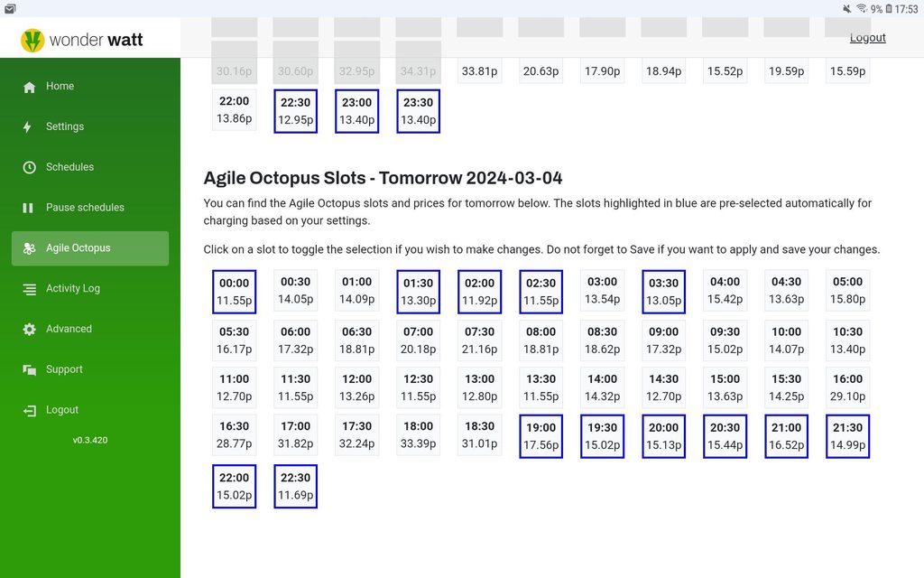
Task: Open the Activity Log page
Action: (x=73, y=289)
